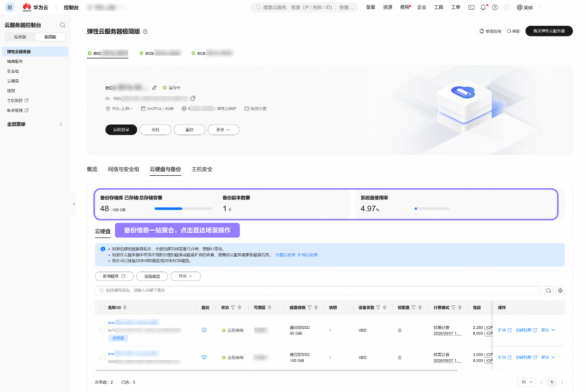Click the info icon beside 弹性云服务器极简版
The height and width of the screenshot is (392, 586).
click(x=145, y=31)
